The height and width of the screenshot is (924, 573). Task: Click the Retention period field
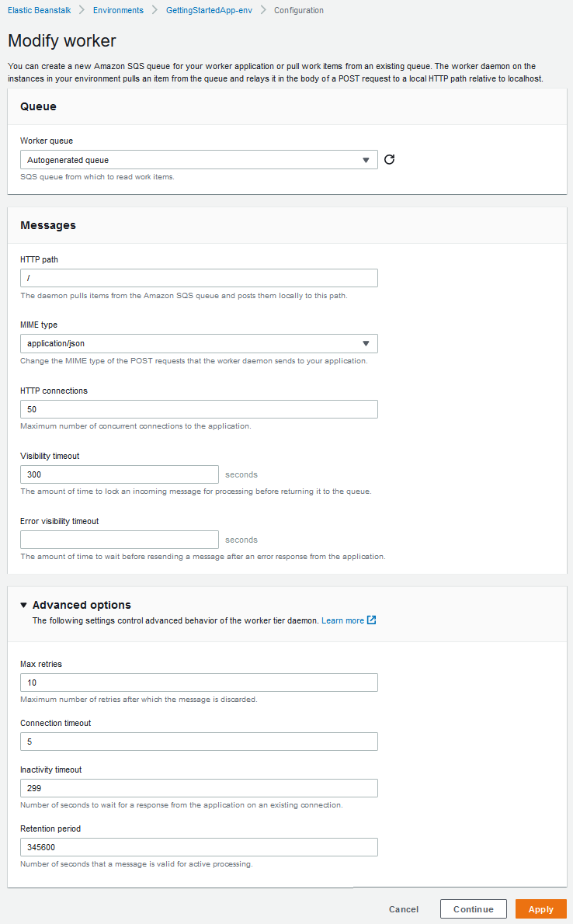coord(199,846)
